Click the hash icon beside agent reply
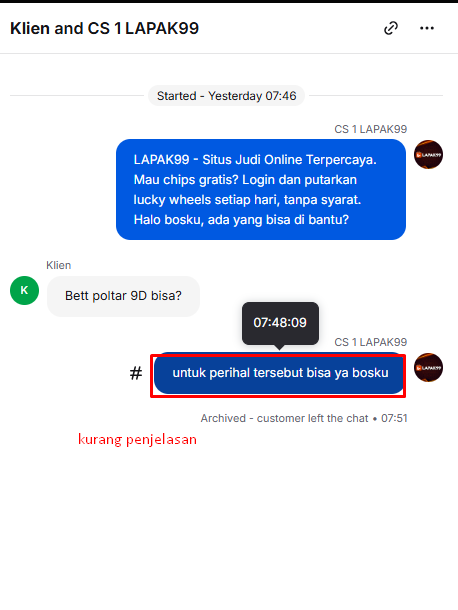 [136, 373]
